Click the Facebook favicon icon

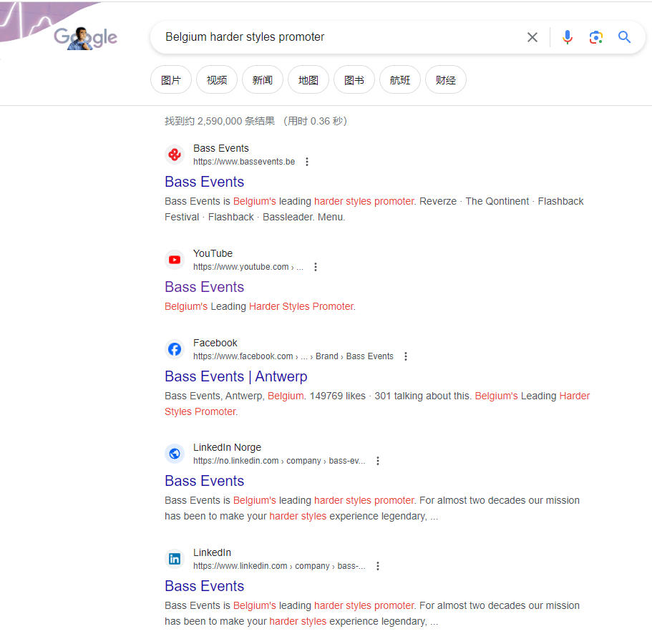point(175,349)
